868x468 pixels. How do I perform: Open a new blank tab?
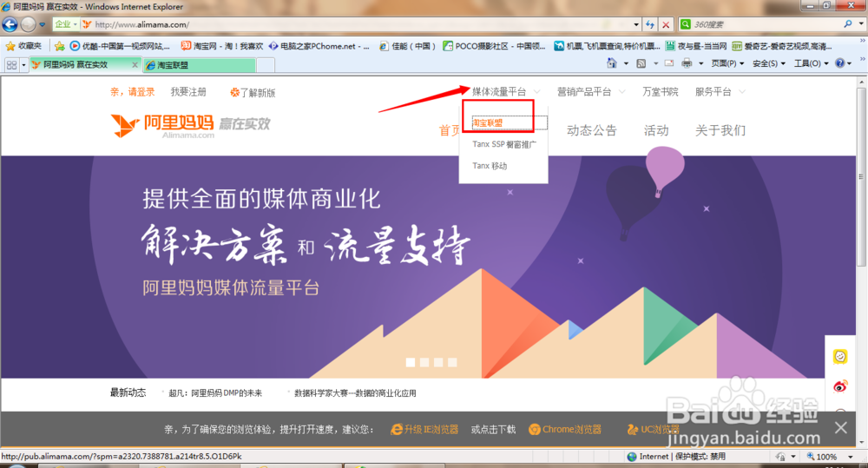click(266, 65)
